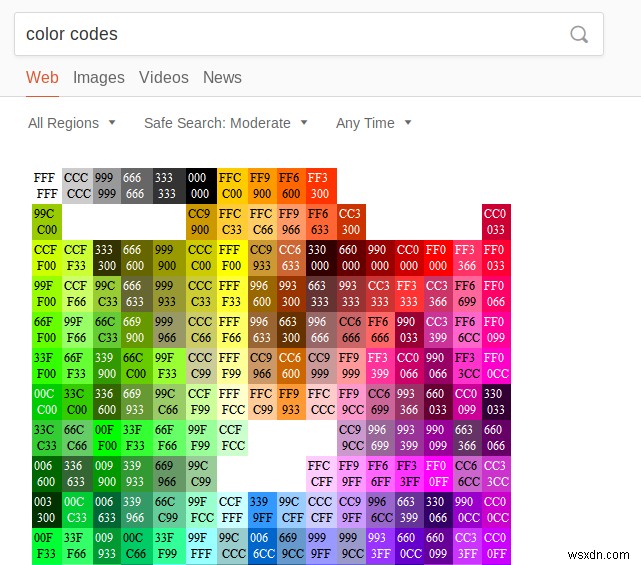641x565 pixels.
Task: Choose the 99CCFF sky blue swatch
Action: [x=291, y=509]
